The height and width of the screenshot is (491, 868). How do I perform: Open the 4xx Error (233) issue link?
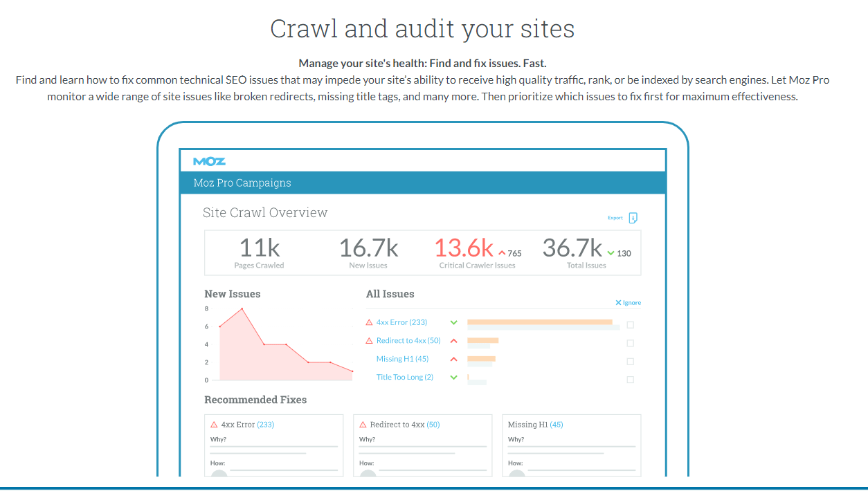401,322
